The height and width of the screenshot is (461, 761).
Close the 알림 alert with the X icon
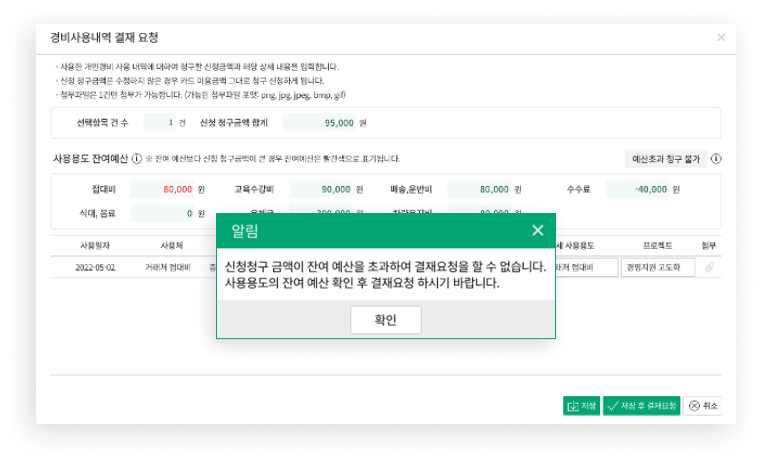(x=537, y=230)
